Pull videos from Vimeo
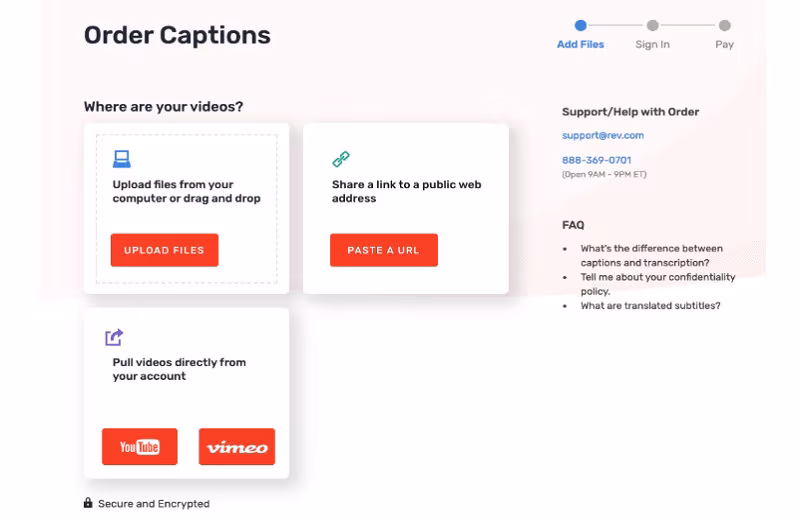The height and width of the screenshot is (520, 800). (237, 447)
